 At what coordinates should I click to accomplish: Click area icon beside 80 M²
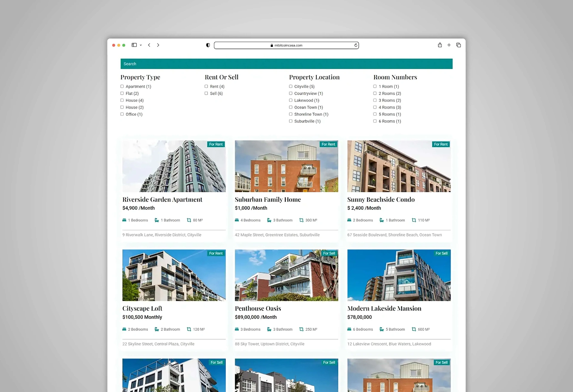pos(189,220)
